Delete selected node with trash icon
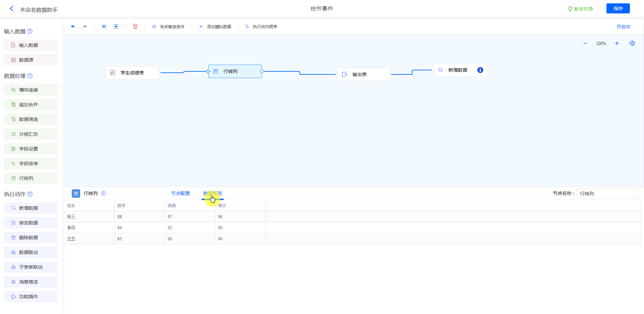 point(135,26)
